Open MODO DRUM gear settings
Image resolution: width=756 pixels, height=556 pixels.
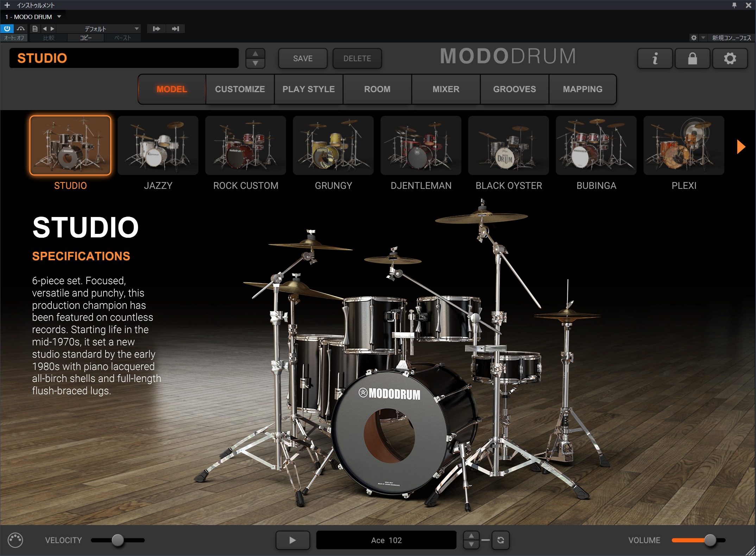click(730, 58)
